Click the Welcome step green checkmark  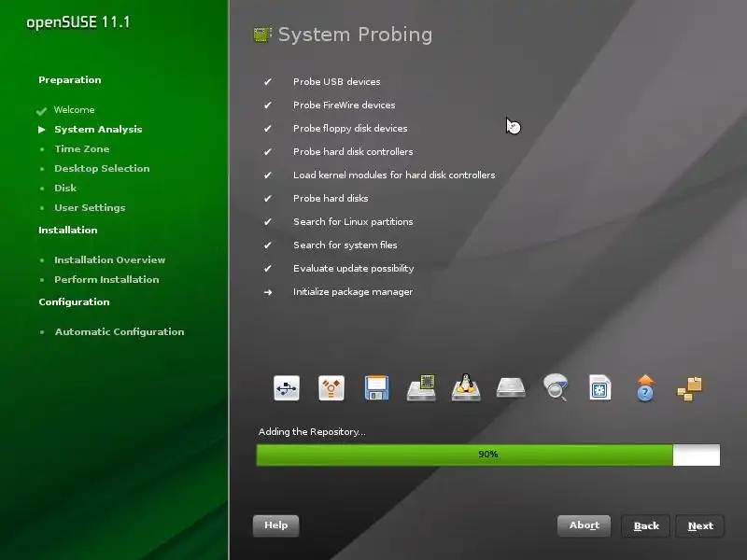tap(41, 111)
